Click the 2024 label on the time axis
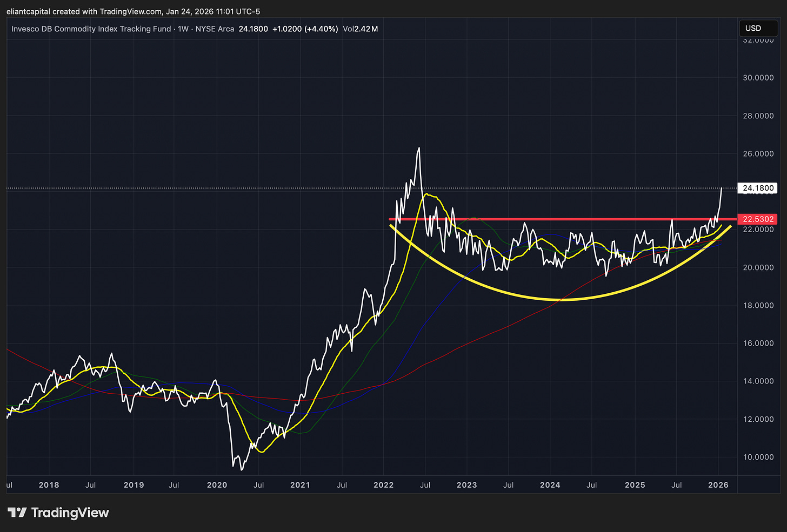 point(550,484)
